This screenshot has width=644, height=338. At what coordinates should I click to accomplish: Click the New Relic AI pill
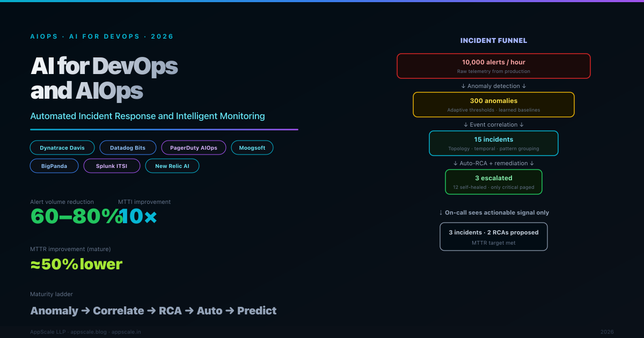point(172,166)
